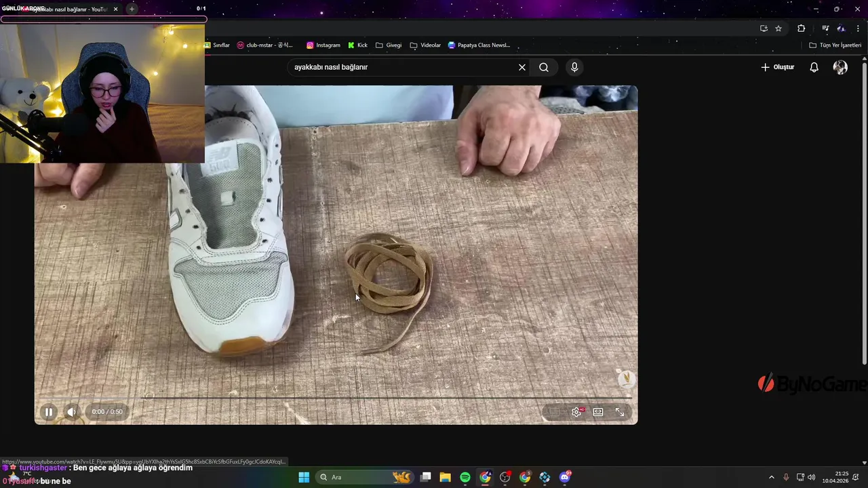Close the 'ayakkabı nasıl bağlanır' browser tab
The height and width of the screenshot is (488, 868).
pyautogui.click(x=115, y=9)
